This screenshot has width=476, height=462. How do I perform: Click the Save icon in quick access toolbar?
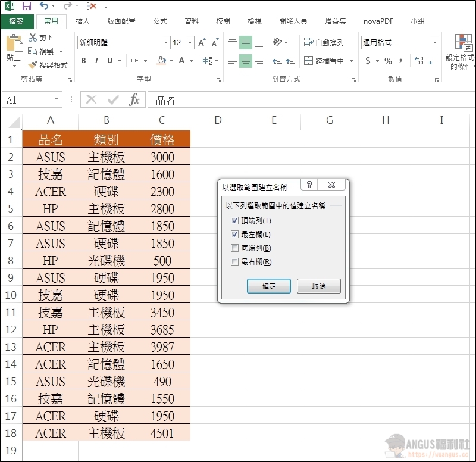pyautogui.click(x=27, y=6)
